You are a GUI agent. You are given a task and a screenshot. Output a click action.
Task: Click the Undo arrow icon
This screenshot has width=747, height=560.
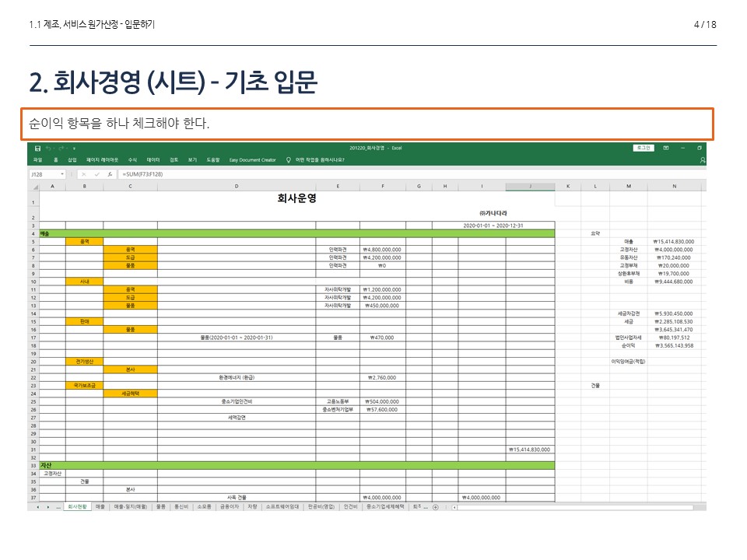(x=48, y=148)
